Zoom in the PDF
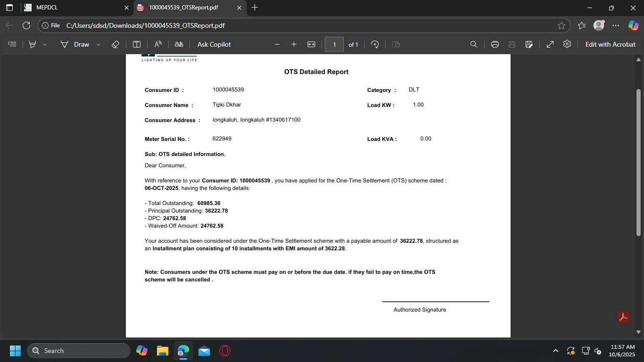Image resolution: width=644 pixels, height=362 pixels. tap(294, 44)
